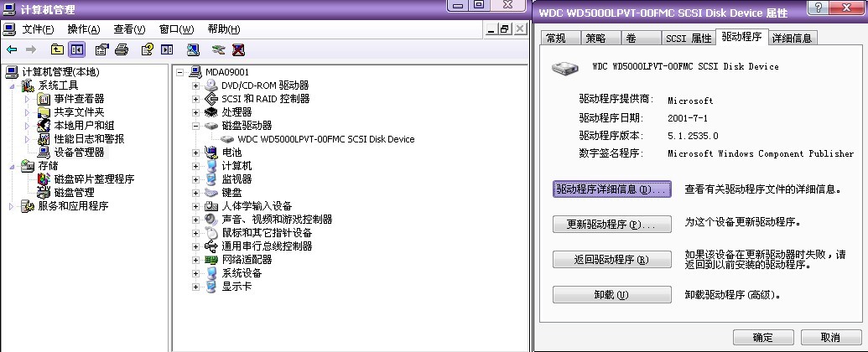
Task: Select the WDC WD5000LPVT-00FMC SCSI Disk Device entry
Action: (325, 139)
